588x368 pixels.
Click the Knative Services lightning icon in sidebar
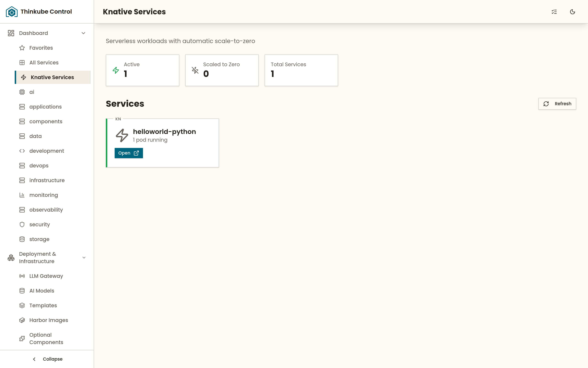pos(24,77)
